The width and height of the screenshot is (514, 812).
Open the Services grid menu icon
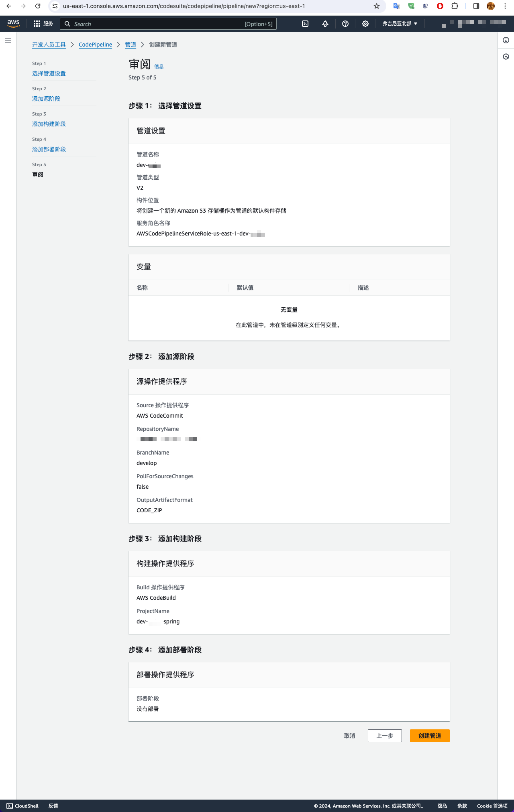click(x=37, y=24)
